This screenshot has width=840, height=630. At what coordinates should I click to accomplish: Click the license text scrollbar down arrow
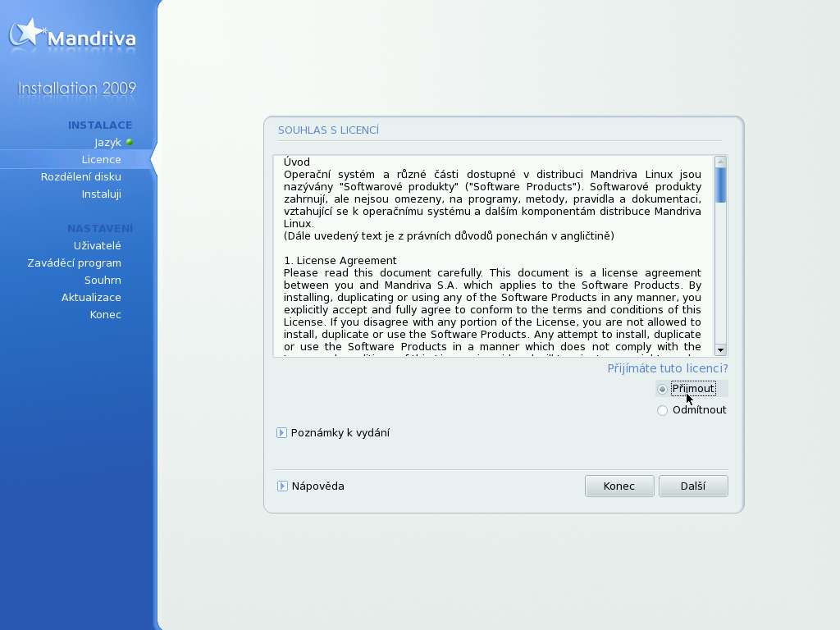(720, 350)
